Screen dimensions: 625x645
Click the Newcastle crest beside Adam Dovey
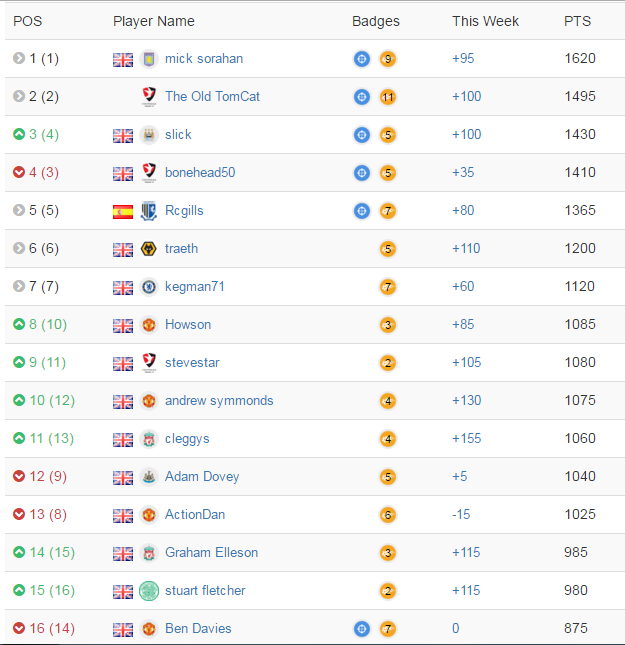coord(149,477)
